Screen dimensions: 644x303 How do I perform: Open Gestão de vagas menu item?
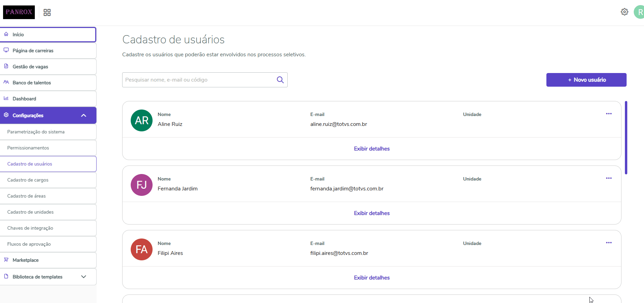click(x=48, y=67)
